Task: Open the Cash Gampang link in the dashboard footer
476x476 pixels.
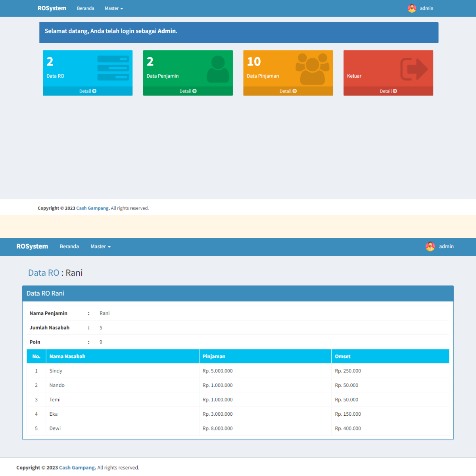Action: coord(93,208)
